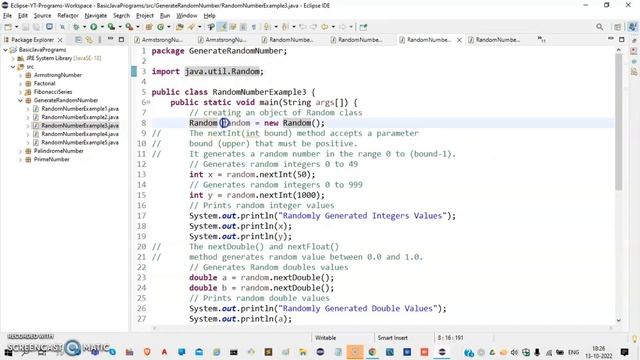Open the Package Explorer view menu
Viewport: 640px width, 360px height.
coord(100,40)
